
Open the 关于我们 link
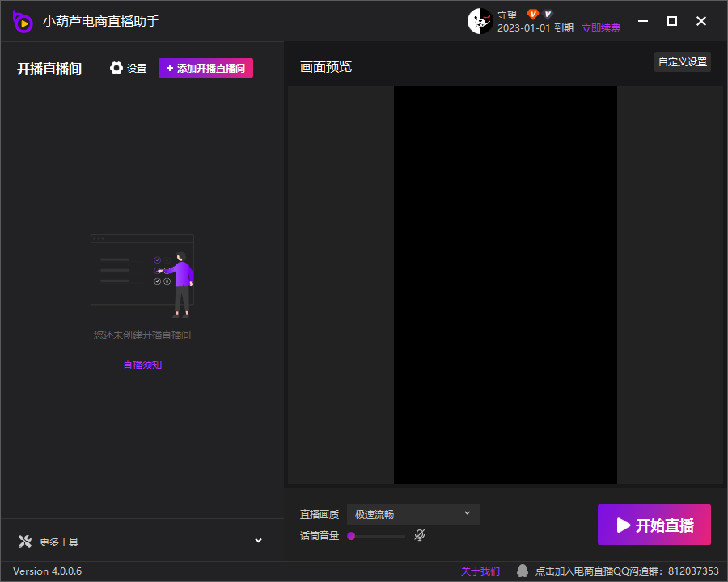pyautogui.click(x=480, y=571)
